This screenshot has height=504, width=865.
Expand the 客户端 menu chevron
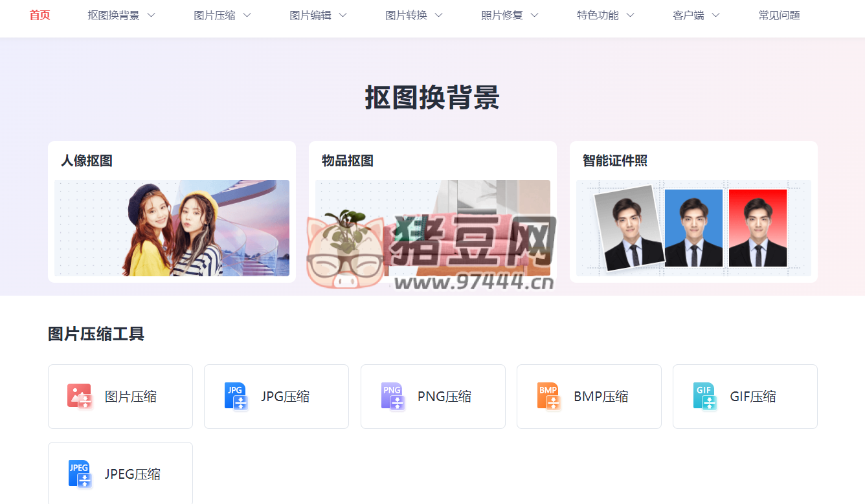[x=715, y=15]
